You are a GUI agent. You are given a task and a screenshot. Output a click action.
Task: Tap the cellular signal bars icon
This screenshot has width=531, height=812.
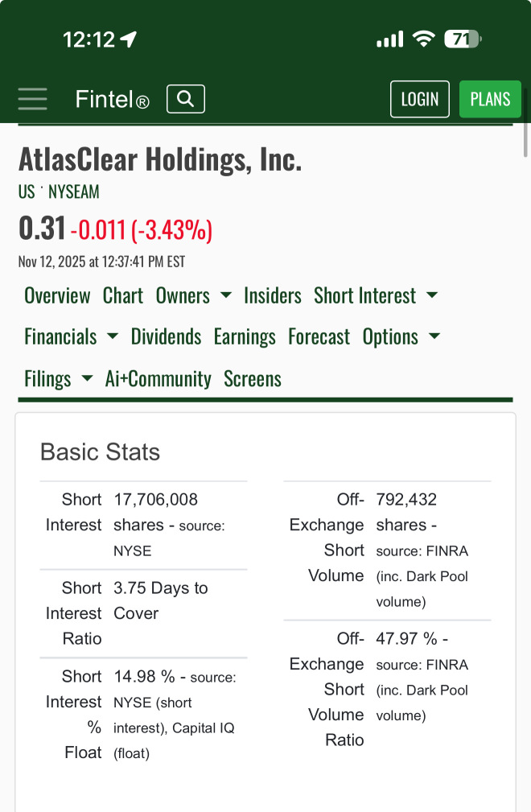click(389, 39)
